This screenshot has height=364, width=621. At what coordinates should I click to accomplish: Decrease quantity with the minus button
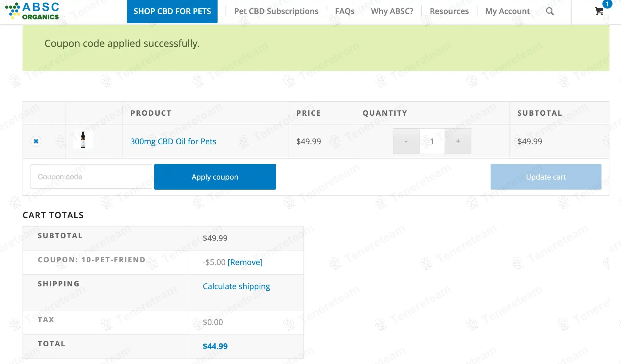click(406, 141)
